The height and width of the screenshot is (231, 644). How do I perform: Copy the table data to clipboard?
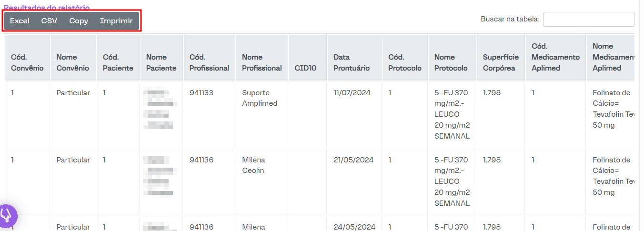79,21
